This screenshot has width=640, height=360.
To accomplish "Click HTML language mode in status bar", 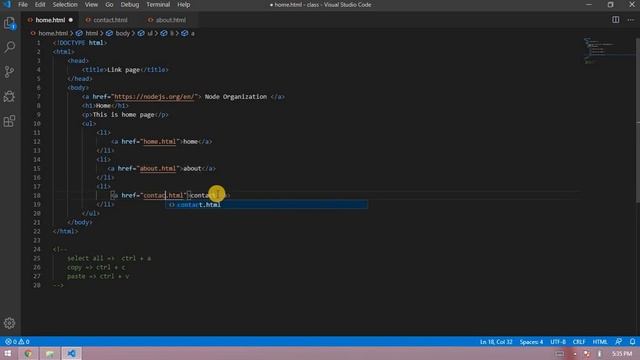I will 600,342.
